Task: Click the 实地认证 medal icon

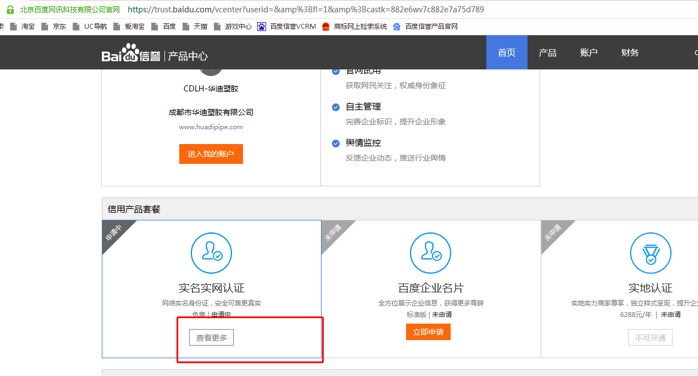Action: coord(650,253)
